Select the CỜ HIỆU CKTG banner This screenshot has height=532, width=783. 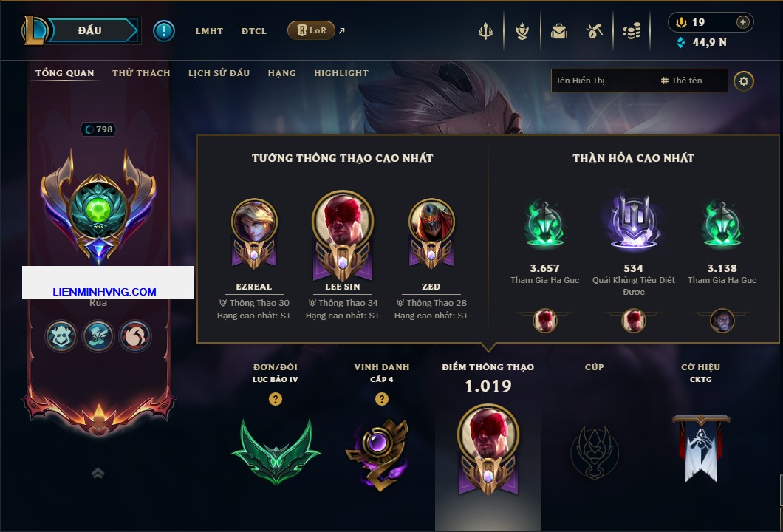tap(700, 448)
